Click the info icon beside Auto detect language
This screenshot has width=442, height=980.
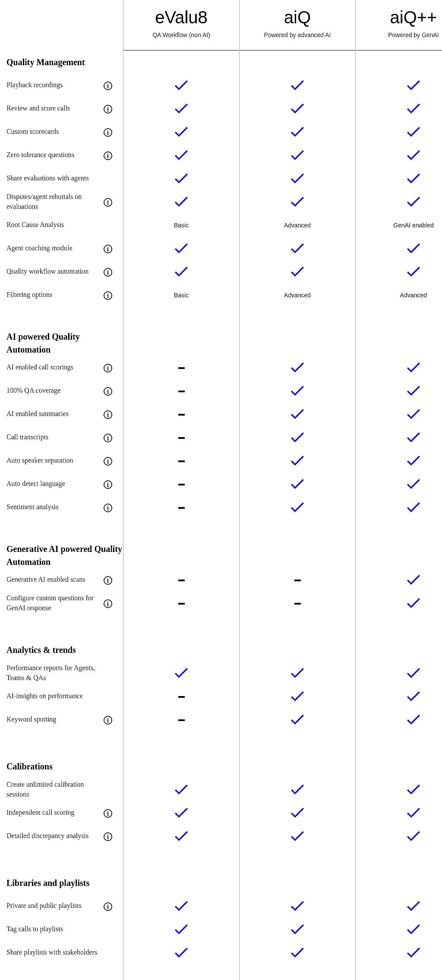point(107,485)
